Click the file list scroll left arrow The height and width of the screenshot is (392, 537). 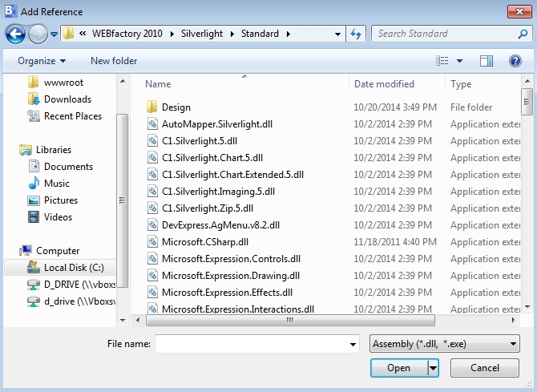(x=138, y=321)
